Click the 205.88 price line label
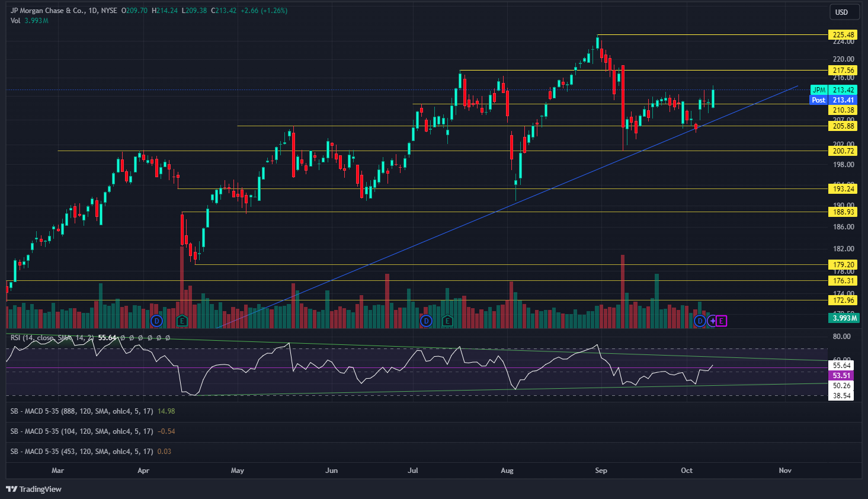The width and height of the screenshot is (868, 499). (843, 126)
